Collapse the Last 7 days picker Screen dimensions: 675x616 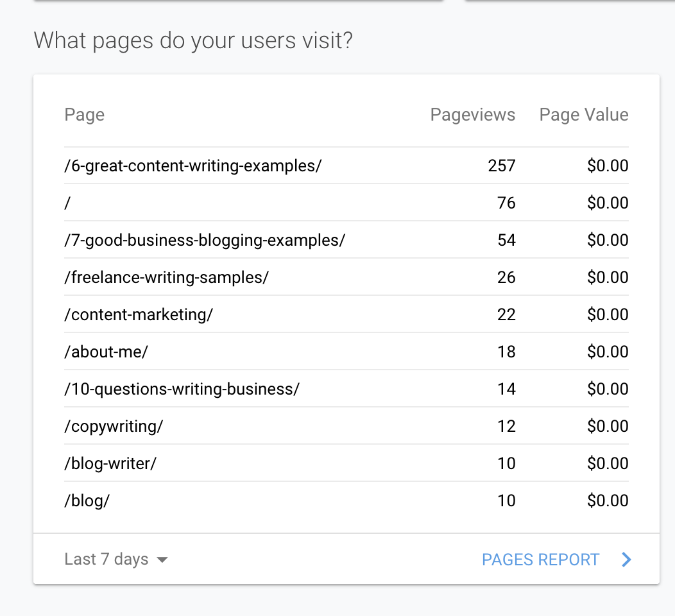coord(115,559)
